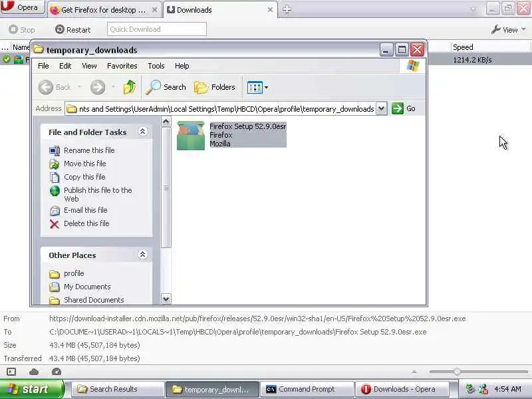The image size is (532, 399).
Task: Click the task pane scrollbar thumb
Action: pos(166,188)
